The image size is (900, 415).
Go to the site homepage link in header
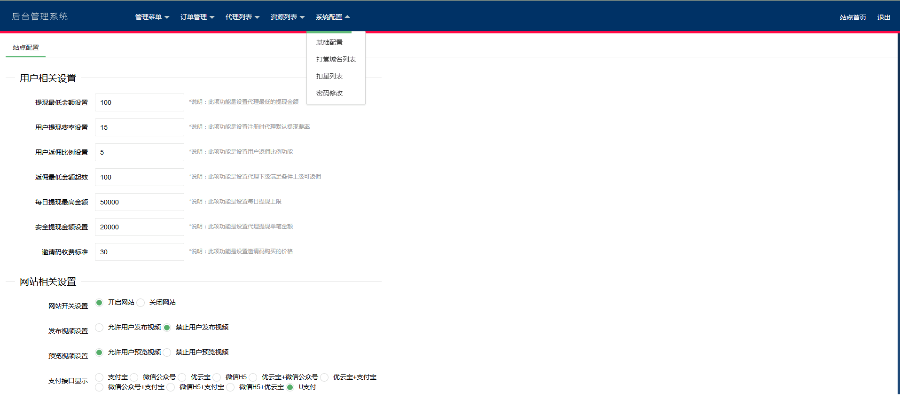point(852,17)
